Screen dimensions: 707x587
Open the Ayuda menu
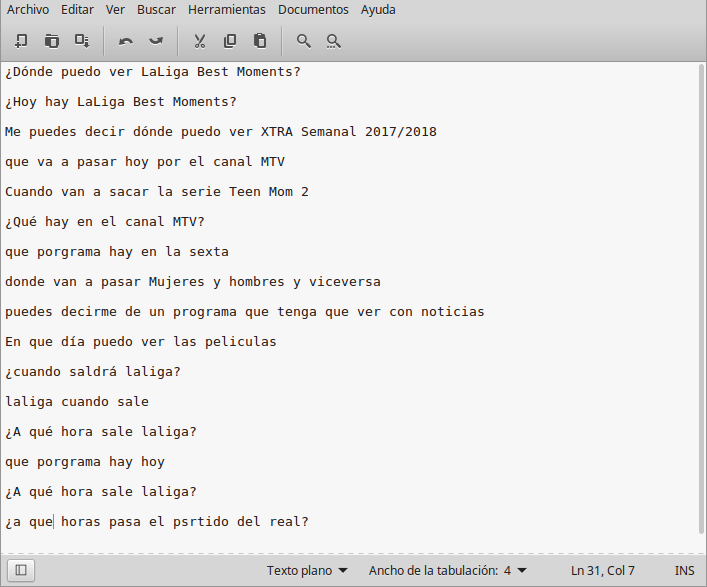(378, 9)
